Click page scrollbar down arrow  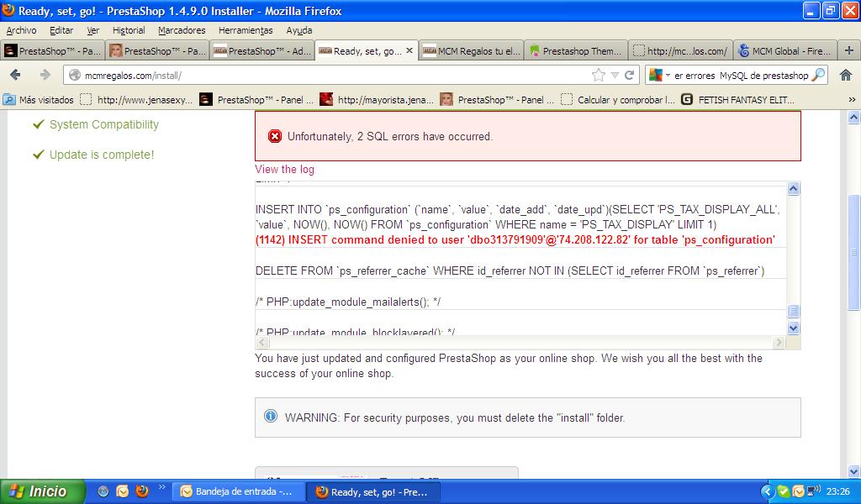click(853, 471)
